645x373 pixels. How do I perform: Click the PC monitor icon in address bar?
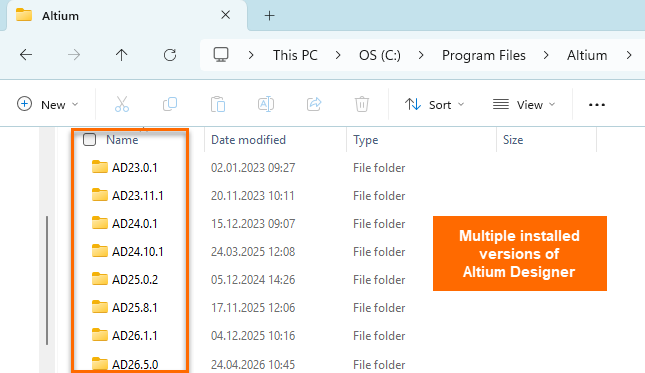[221, 55]
